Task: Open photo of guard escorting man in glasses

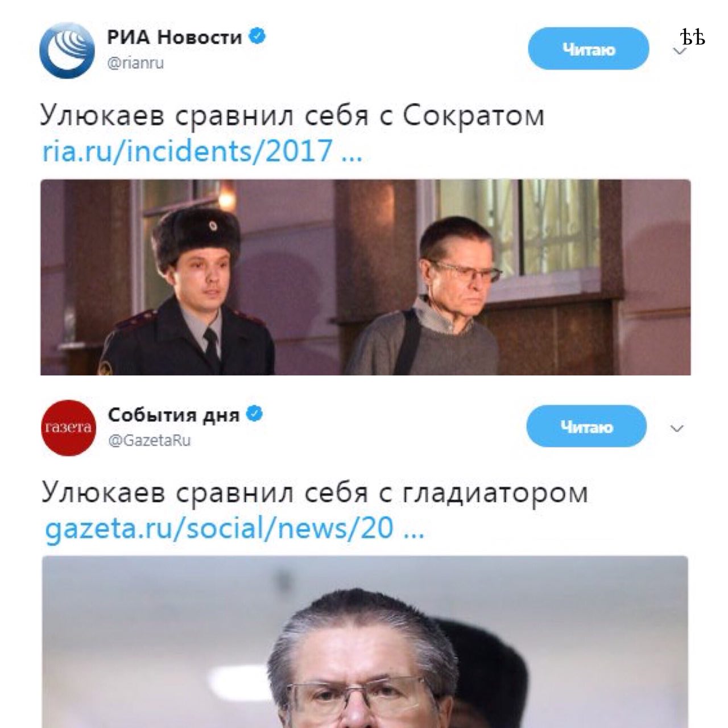Action: (x=365, y=277)
